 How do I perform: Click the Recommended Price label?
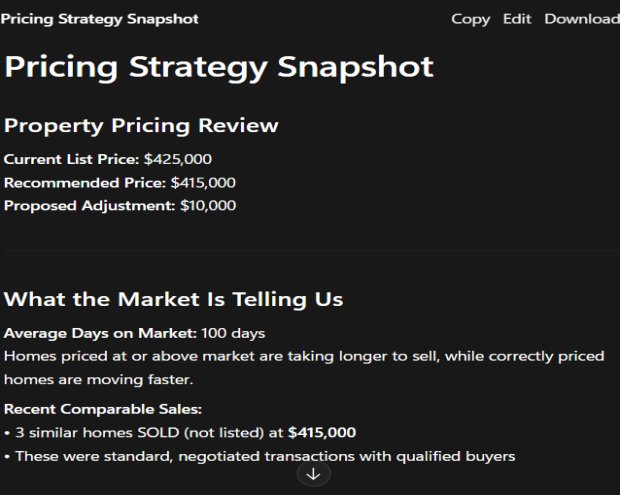[85, 182]
